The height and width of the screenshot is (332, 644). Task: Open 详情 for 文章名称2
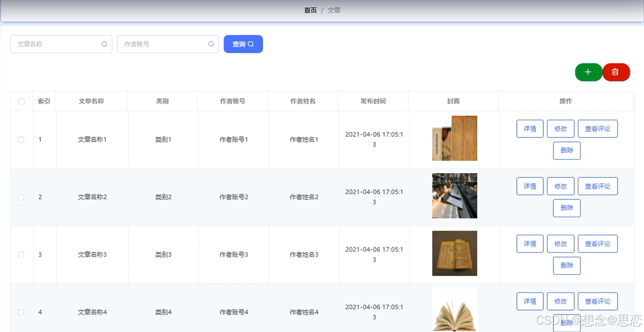pyautogui.click(x=530, y=186)
